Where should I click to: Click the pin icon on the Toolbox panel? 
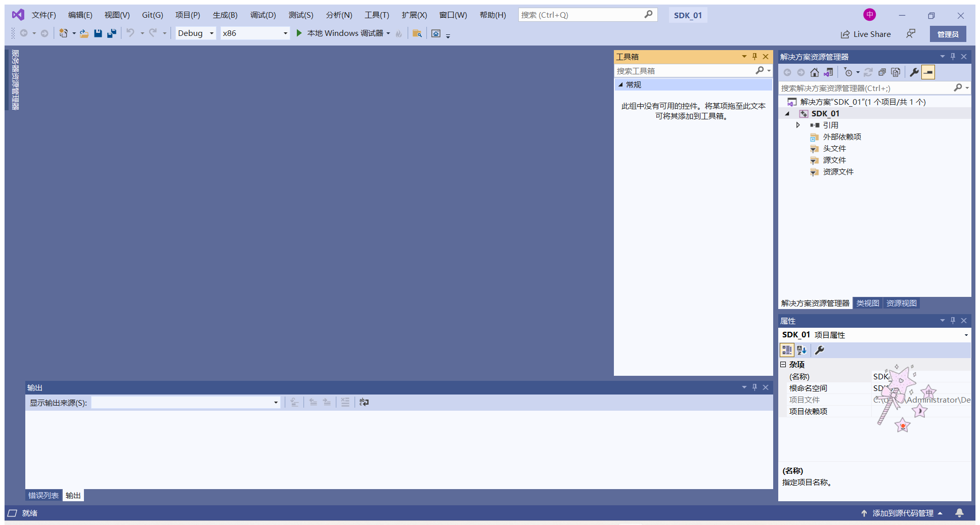pyautogui.click(x=754, y=56)
